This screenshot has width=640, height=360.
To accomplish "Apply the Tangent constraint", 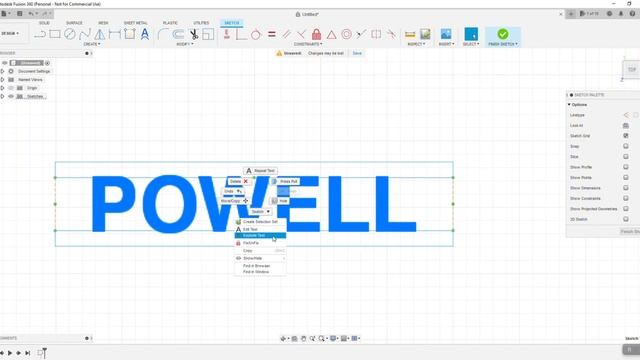I will coord(256,35).
